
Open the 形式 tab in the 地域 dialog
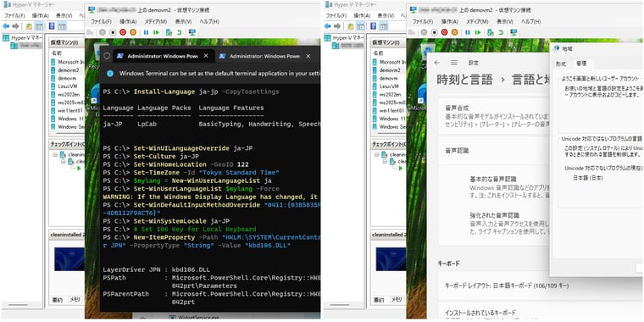point(561,64)
